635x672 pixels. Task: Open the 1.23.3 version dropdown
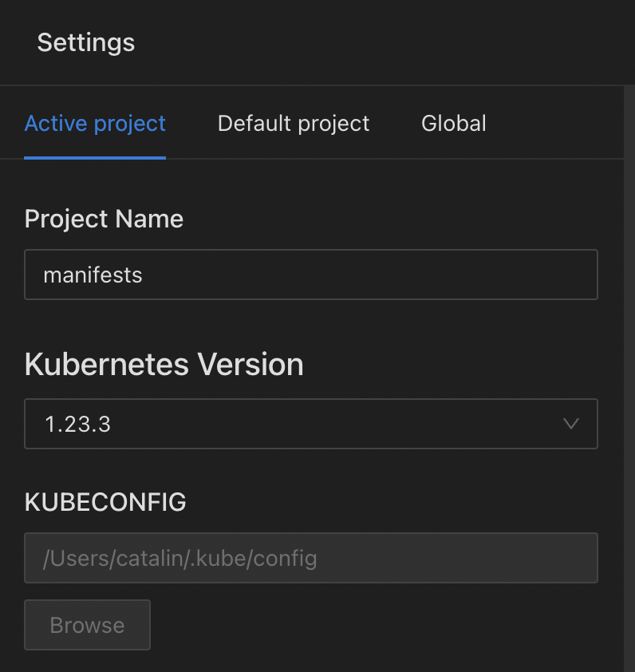tap(311, 424)
